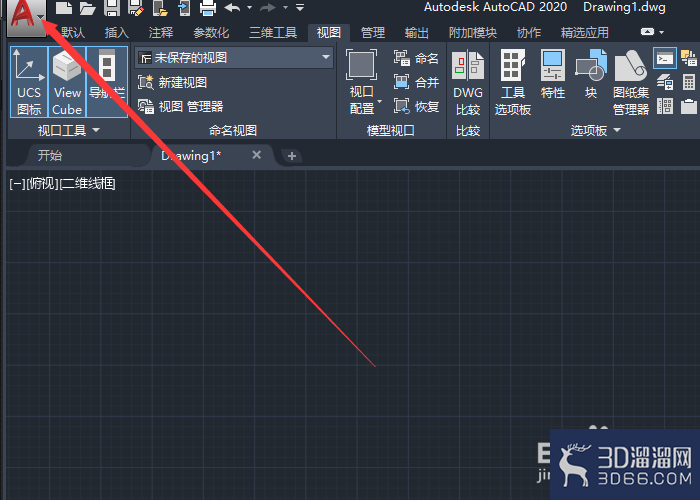This screenshot has width=700, height=500.
Task: Switch to the 三维工具 ribbon tab
Action: [273, 33]
